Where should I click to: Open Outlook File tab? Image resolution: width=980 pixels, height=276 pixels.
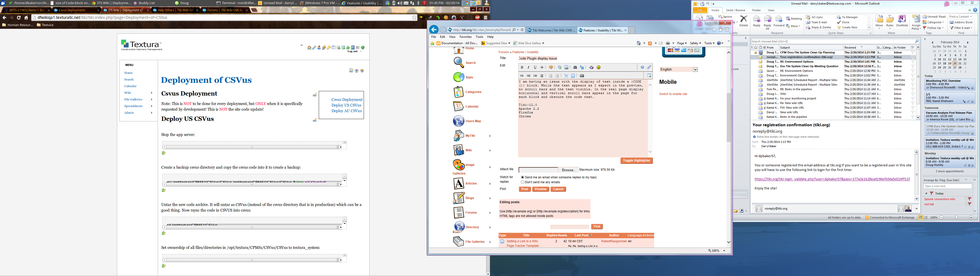(x=700, y=10)
